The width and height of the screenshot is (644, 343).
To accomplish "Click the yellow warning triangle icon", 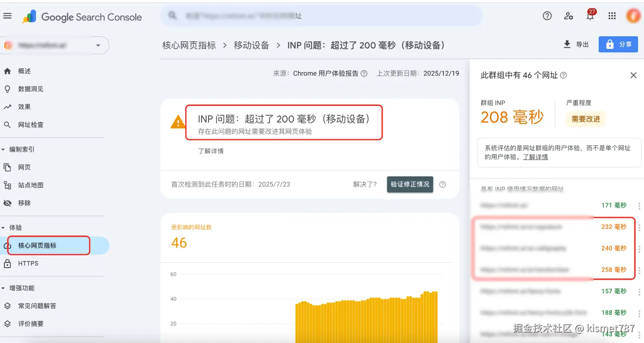I will tap(178, 122).
